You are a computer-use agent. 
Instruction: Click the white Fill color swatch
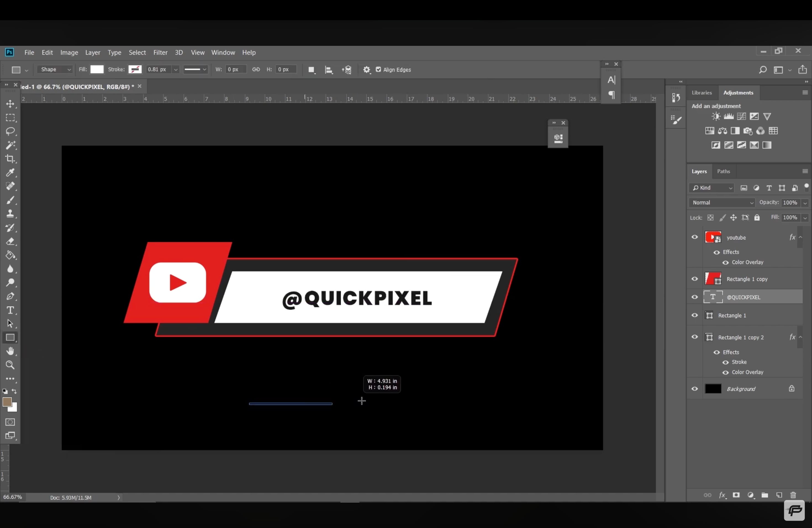[x=97, y=70]
